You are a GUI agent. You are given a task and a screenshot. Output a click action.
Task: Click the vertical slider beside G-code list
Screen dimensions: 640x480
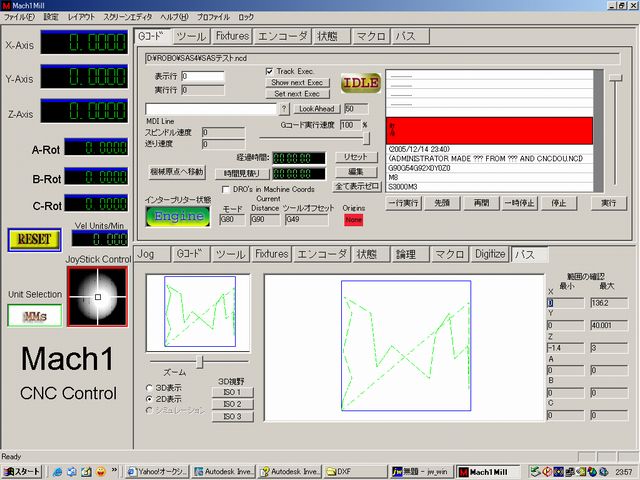[x=616, y=78]
